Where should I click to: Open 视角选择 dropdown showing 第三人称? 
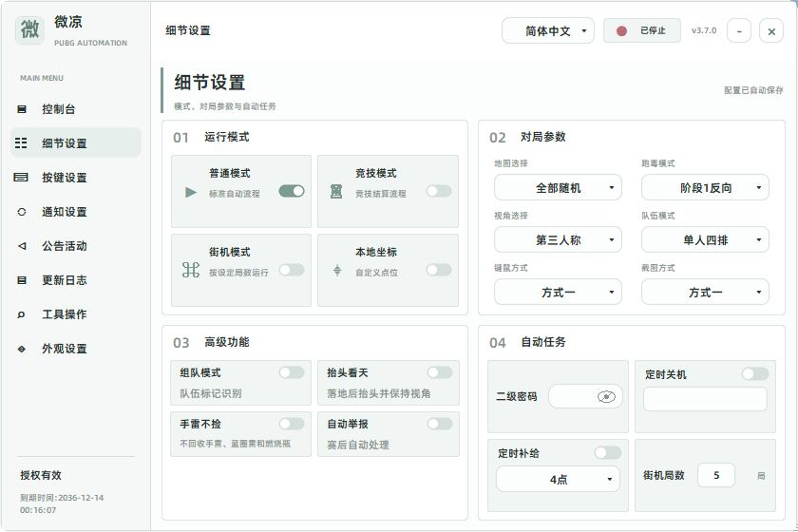(558, 239)
